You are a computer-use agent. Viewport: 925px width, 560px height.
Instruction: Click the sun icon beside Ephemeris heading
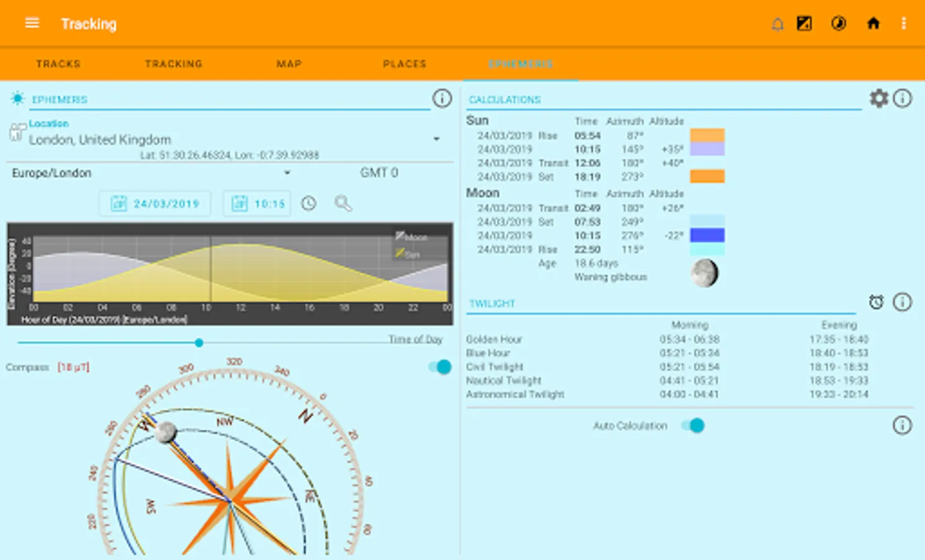[17, 98]
